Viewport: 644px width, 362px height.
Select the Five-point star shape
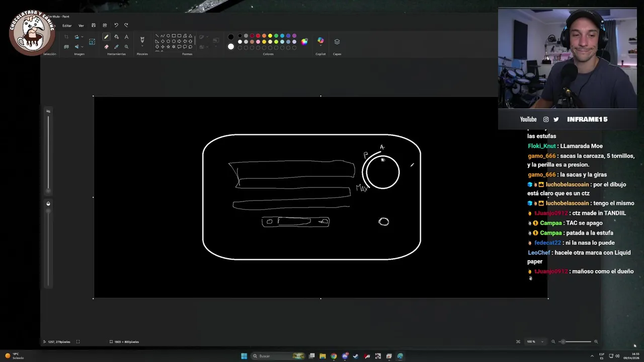coord(168,47)
